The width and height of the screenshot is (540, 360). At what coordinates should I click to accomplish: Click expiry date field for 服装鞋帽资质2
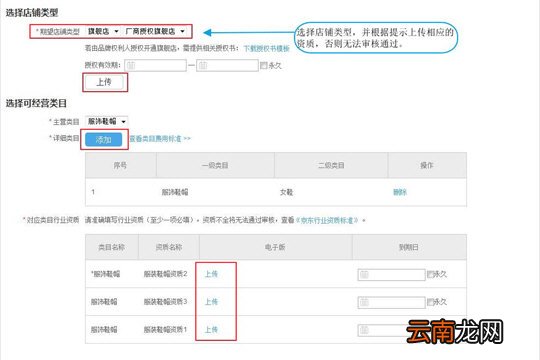coord(391,275)
